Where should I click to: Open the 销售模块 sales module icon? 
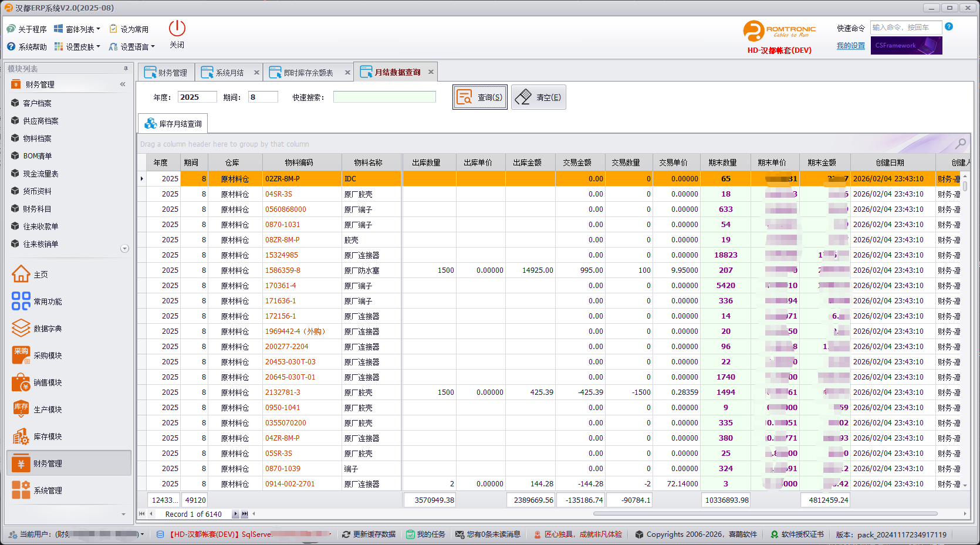[x=21, y=382]
